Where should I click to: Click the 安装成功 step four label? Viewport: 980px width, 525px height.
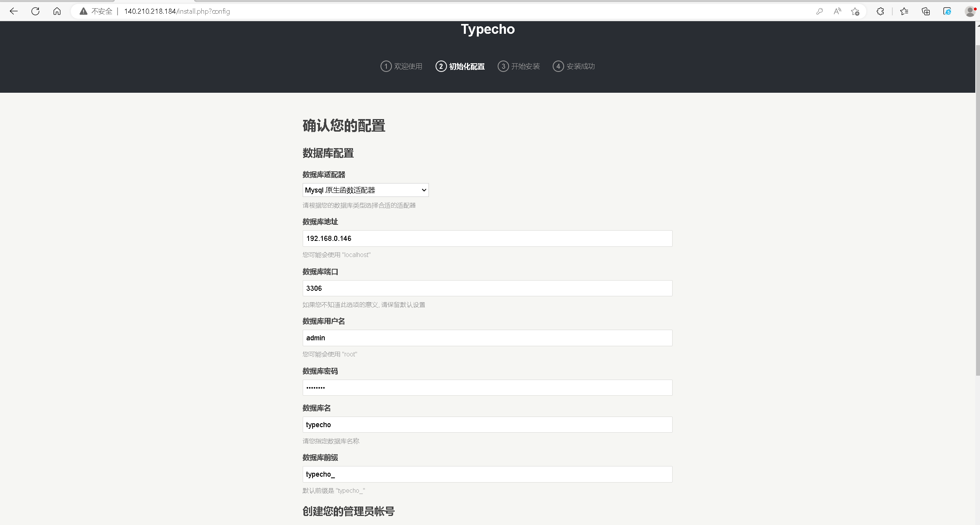[x=580, y=66]
